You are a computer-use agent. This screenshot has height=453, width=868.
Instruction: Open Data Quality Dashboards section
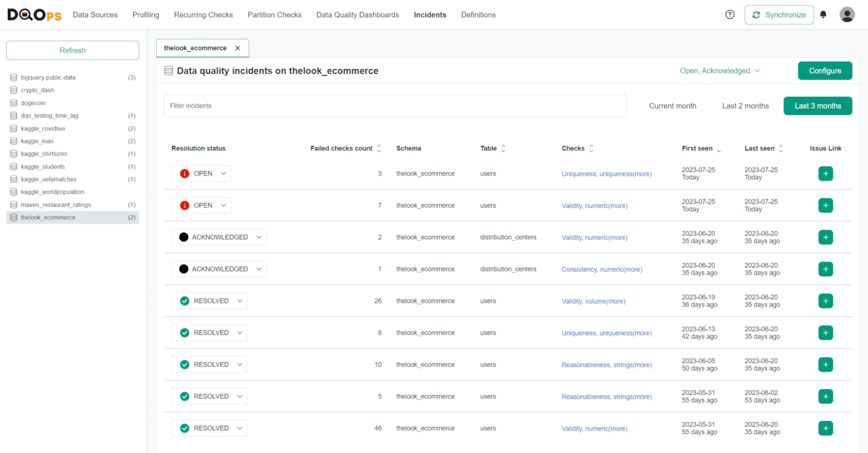[x=358, y=15]
